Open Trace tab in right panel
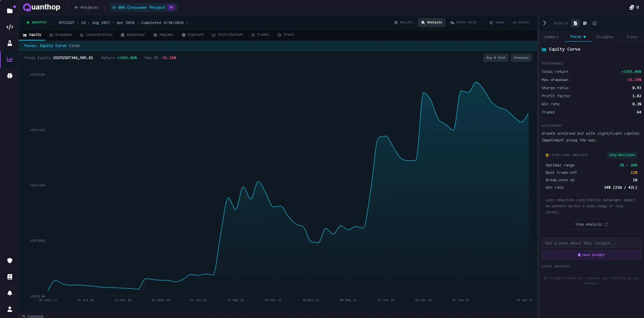This screenshot has width=644, height=318. [632, 37]
